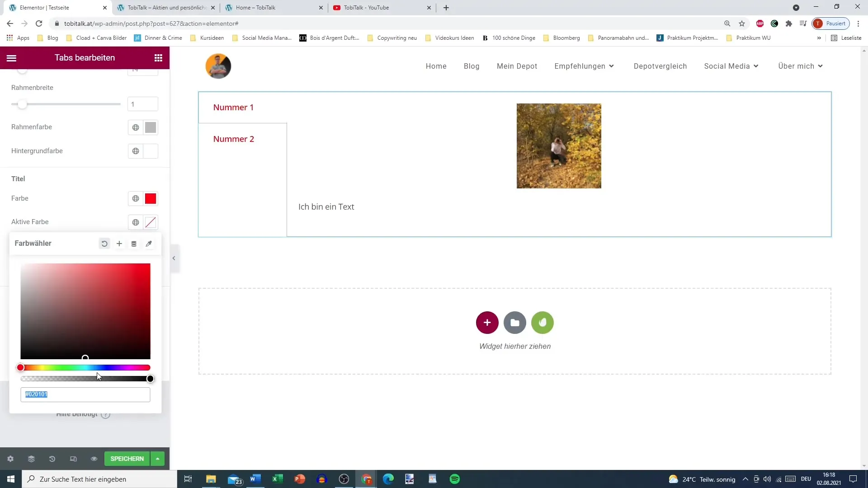Viewport: 868px width, 488px height.
Task: Open the Elementor hamburger menu
Action: 12,58
